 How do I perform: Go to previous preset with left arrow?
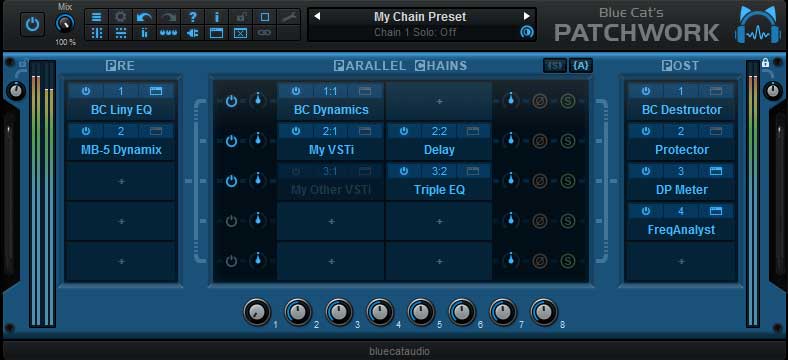(317, 16)
